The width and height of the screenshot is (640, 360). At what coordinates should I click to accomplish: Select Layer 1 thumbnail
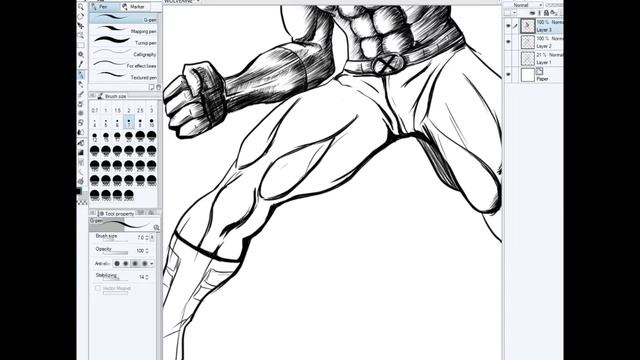[528, 58]
